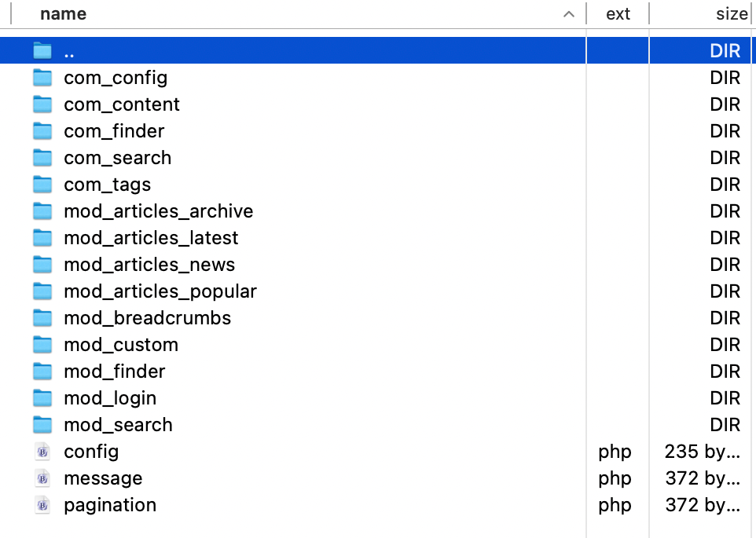This screenshot has height=538, width=756.
Task: Sort files by size column header
Action: coord(731,14)
